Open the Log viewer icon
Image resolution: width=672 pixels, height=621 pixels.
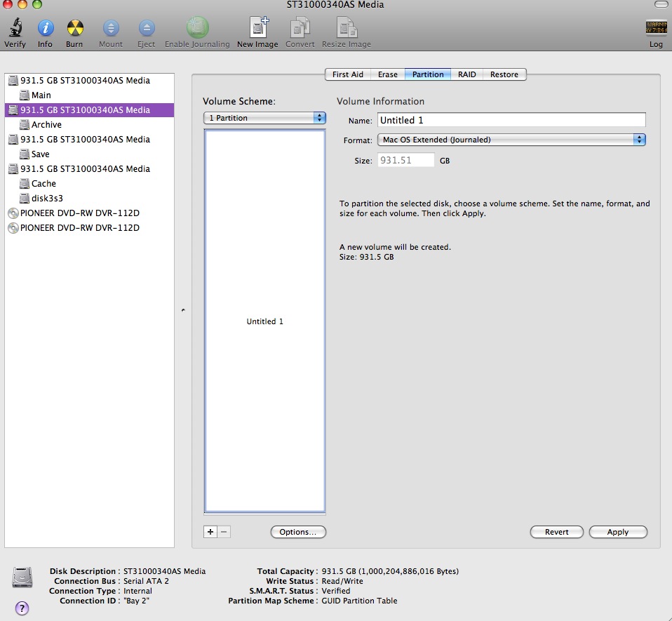656,29
